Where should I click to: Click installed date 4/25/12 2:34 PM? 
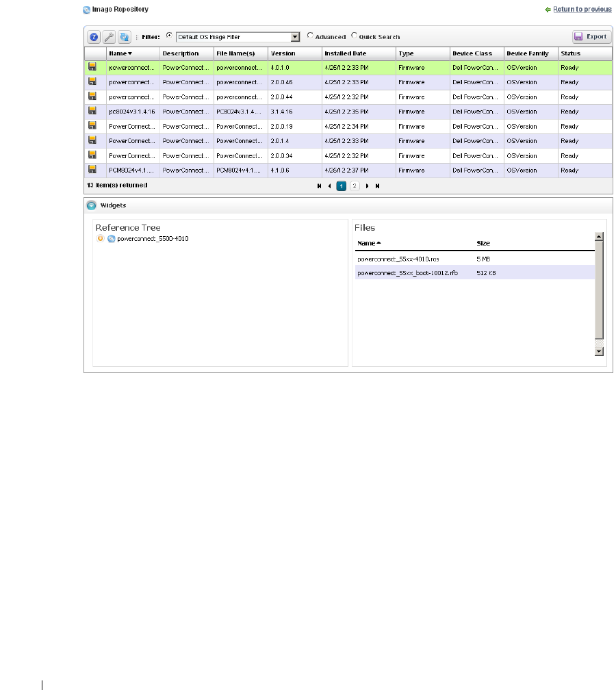(346, 126)
